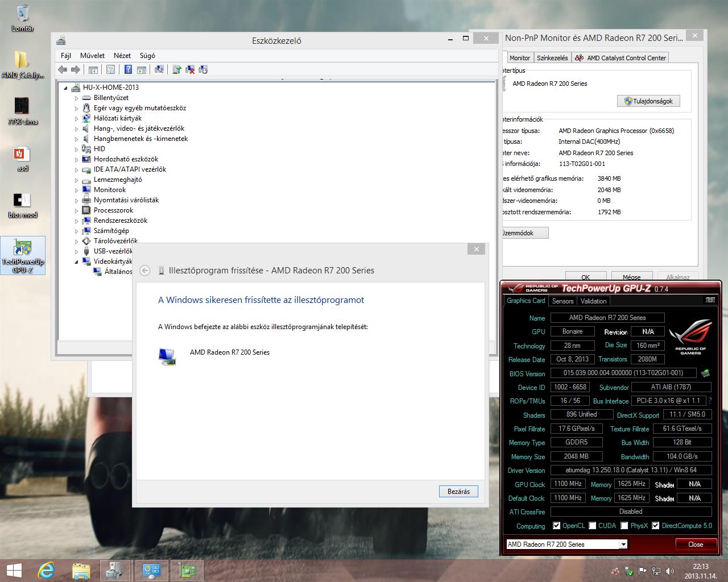Click the OK button in properties dialog
The height and width of the screenshot is (582, 728).
[x=585, y=277]
